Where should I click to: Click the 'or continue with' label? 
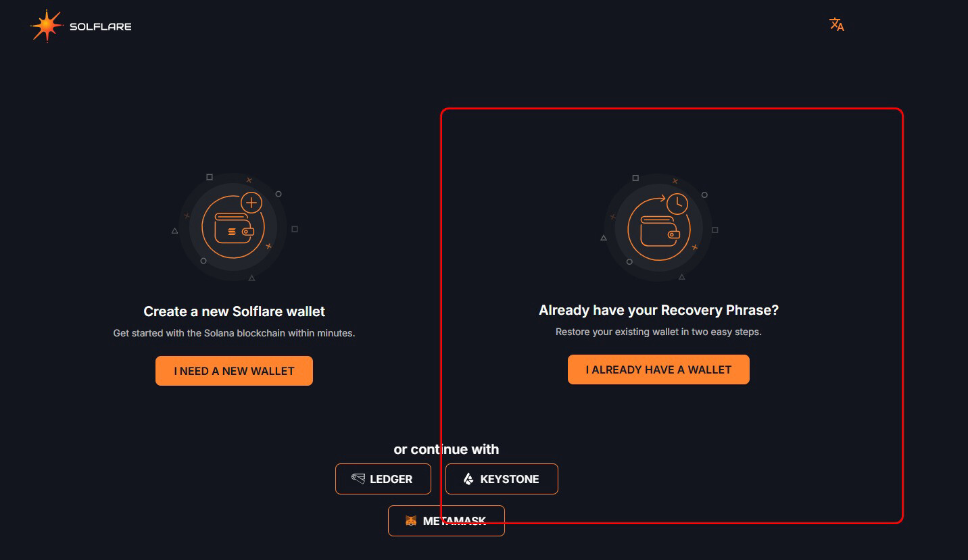[446, 449]
